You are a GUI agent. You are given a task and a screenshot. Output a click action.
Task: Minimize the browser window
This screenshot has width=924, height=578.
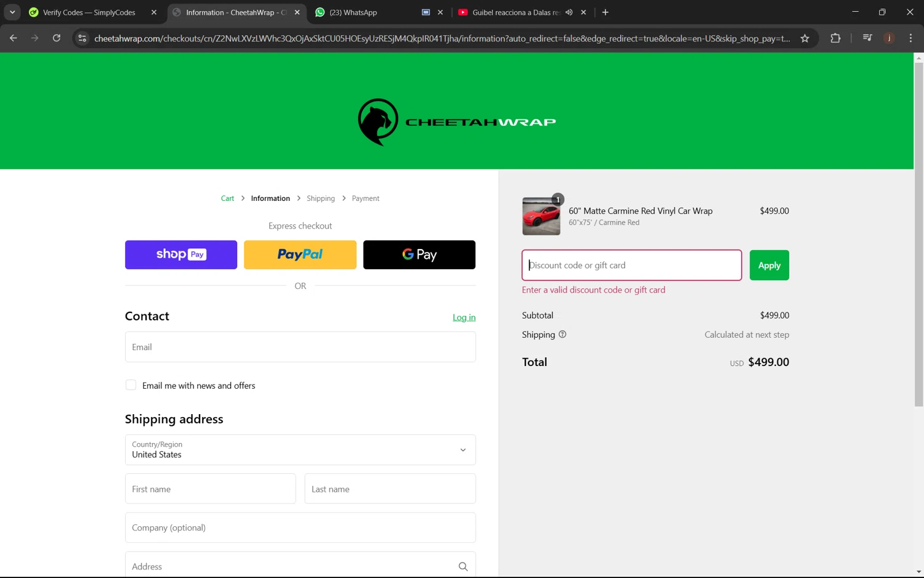coord(855,12)
